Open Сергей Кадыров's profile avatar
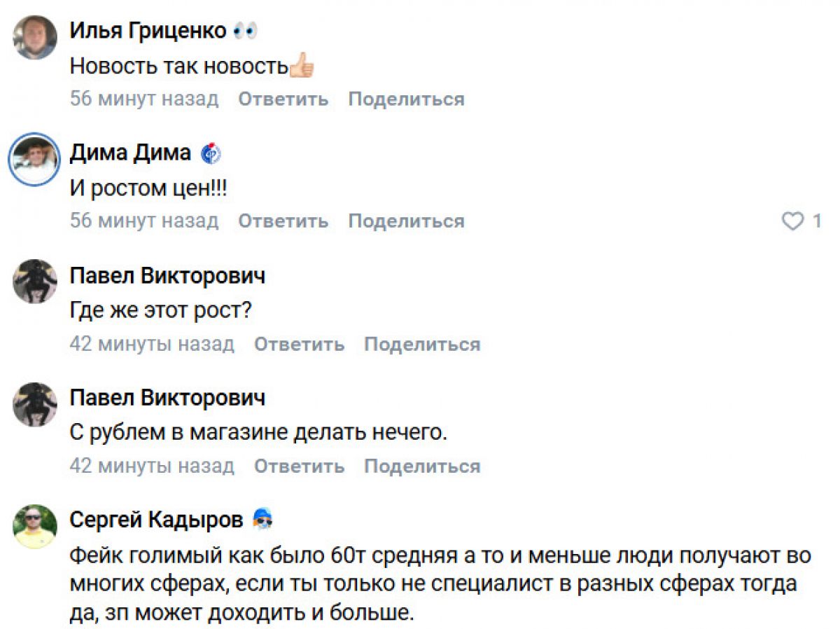 (34, 526)
